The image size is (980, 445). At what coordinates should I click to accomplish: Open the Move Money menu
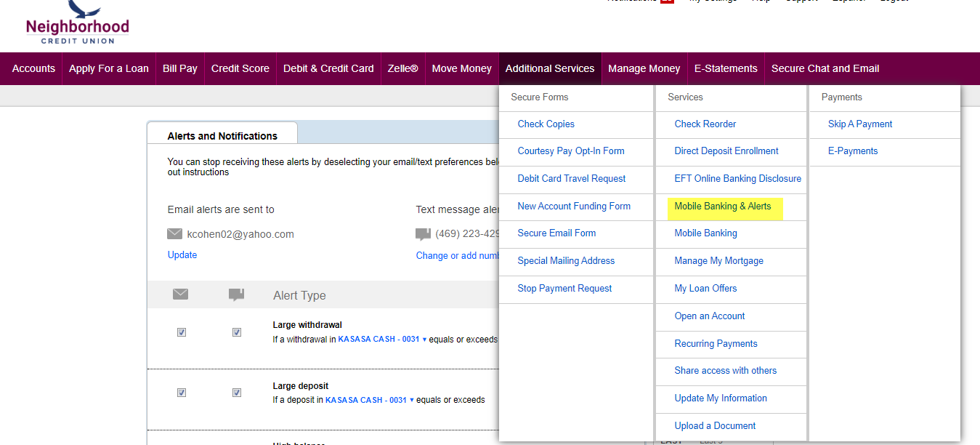click(462, 68)
